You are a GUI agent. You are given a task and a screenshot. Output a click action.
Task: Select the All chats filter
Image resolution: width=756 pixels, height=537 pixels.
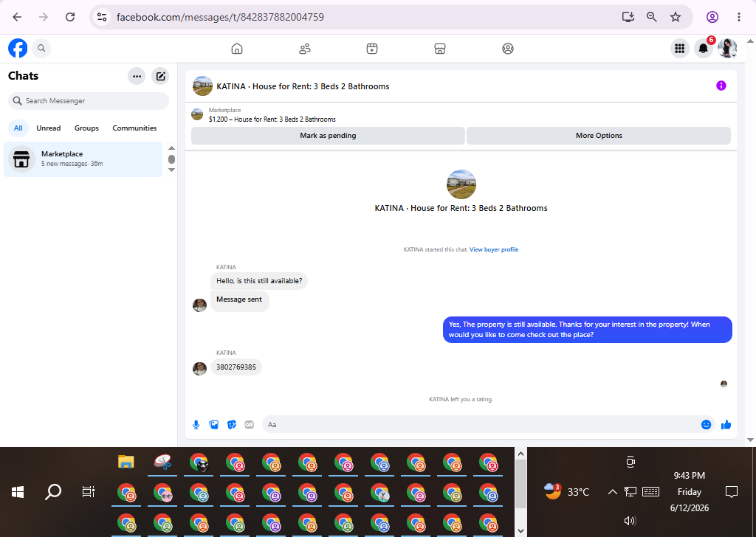[x=18, y=128]
